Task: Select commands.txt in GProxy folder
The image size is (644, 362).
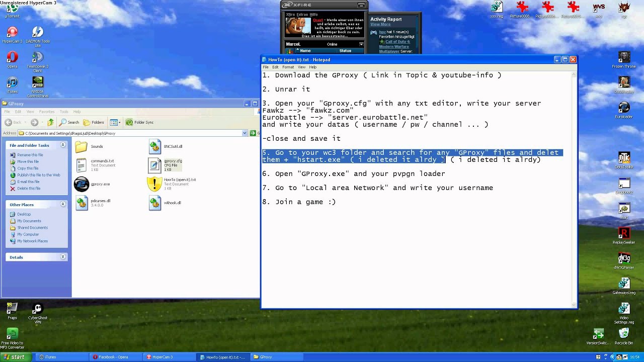Action: [x=96, y=165]
